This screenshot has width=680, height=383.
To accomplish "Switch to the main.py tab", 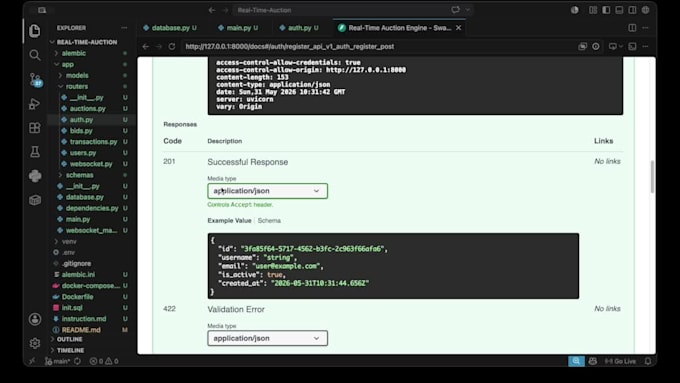I will [x=238, y=28].
